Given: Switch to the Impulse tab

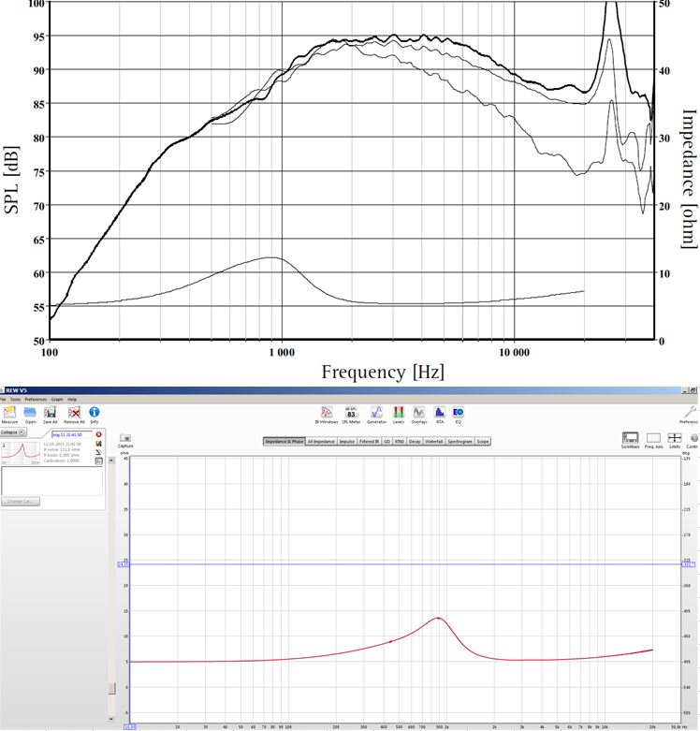Looking at the screenshot, I should 347,441.
